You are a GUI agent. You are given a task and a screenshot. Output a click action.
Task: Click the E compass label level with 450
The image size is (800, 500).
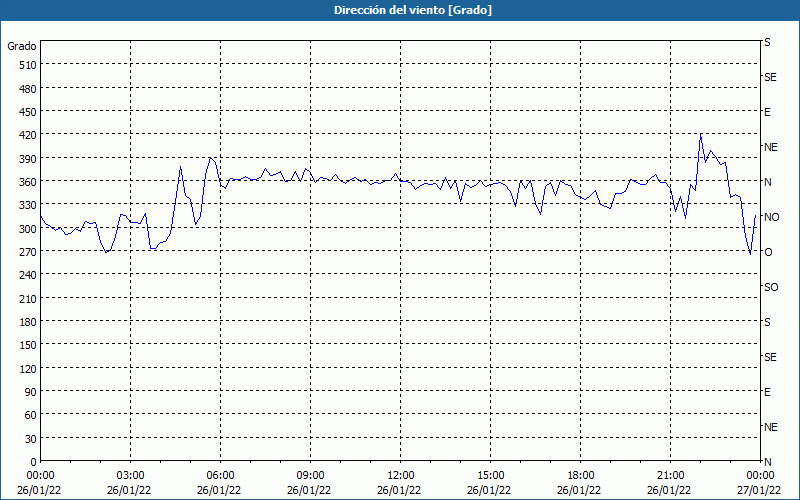pos(767,112)
